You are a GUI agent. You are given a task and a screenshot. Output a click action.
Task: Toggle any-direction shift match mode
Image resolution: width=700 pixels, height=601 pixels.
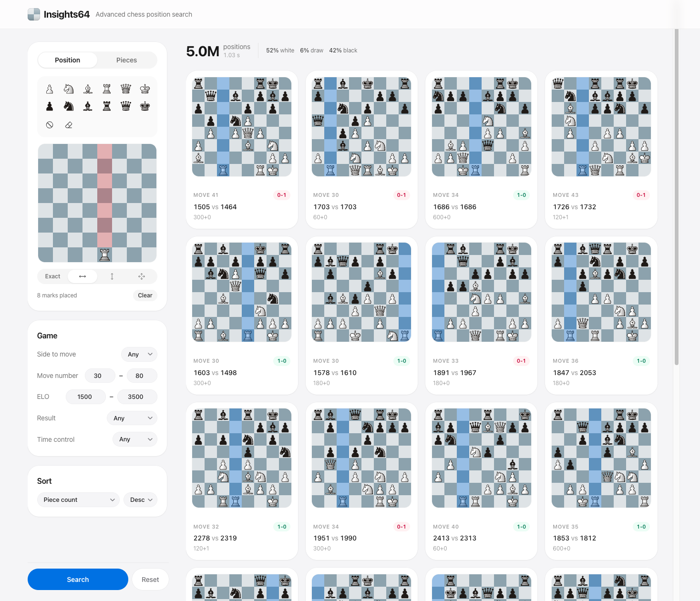(x=142, y=276)
